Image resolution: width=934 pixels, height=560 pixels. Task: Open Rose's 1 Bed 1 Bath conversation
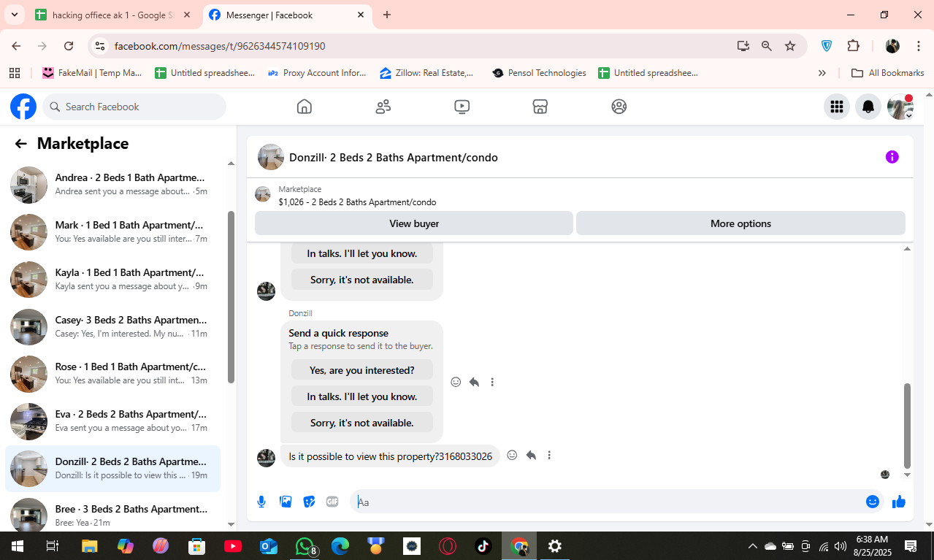pyautogui.click(x=113, y=374)
